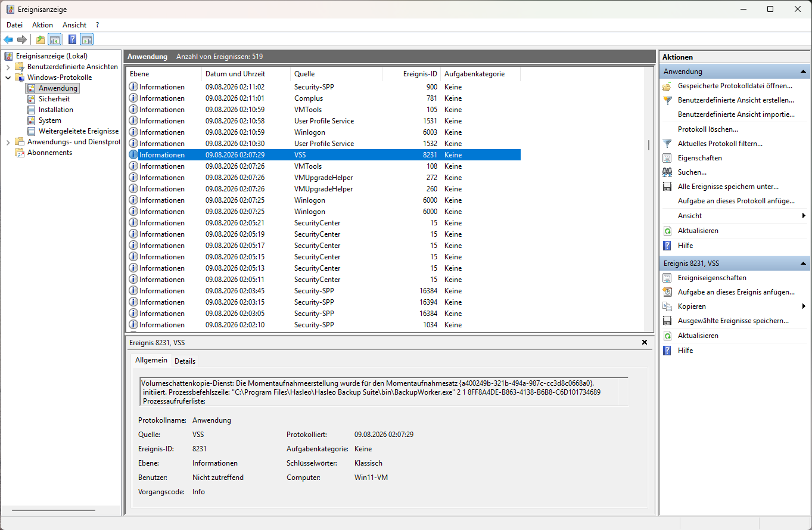Click Aufgabe an dieses Ereignis anfügen
This screenshot has width=812, height=530.
(736, 292)
